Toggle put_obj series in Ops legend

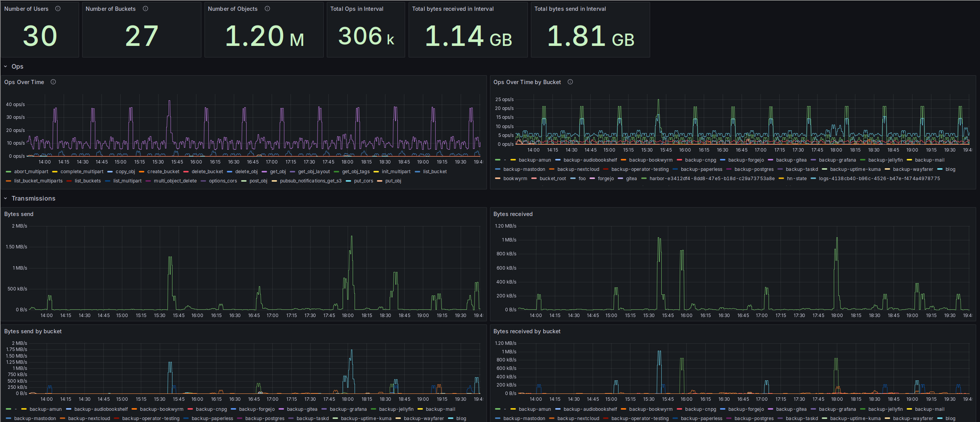tap(393, 181)
